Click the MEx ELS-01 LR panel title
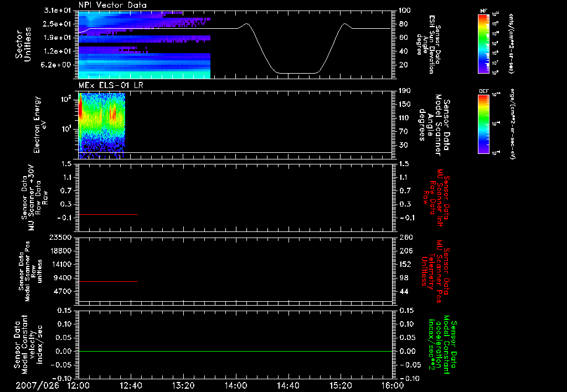The image size is (567, 392). coord(111,85)
